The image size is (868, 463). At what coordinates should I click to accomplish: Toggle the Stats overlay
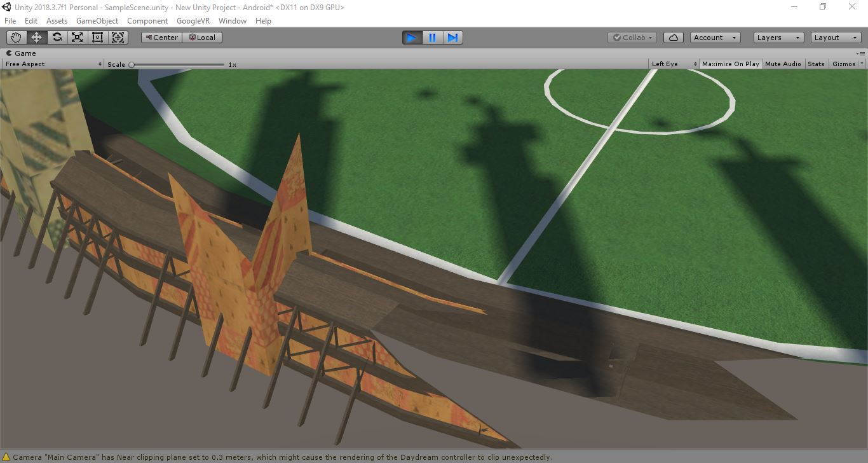[816, 64]
